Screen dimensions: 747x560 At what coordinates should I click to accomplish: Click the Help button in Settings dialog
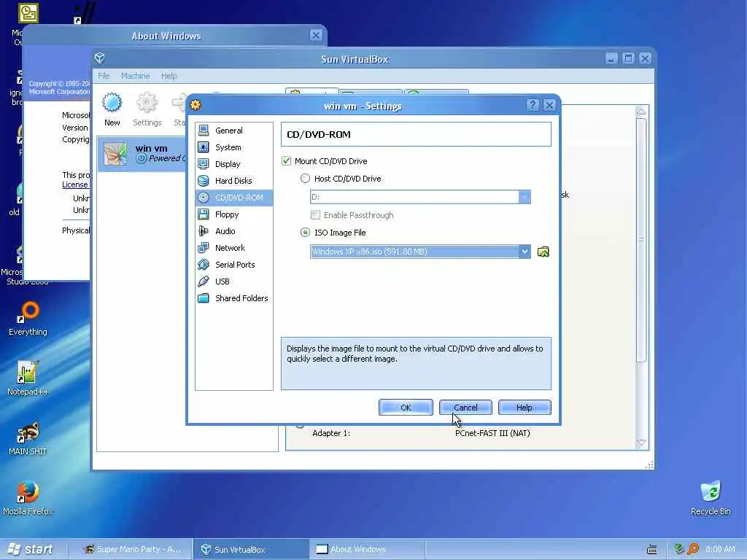(525, 407)
